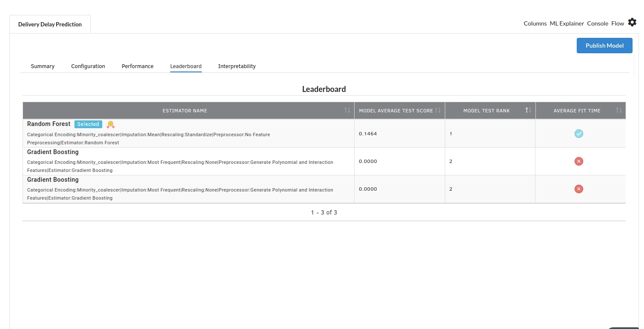Click the blue checkmark in Random Forest row

[x=578, y=134]
